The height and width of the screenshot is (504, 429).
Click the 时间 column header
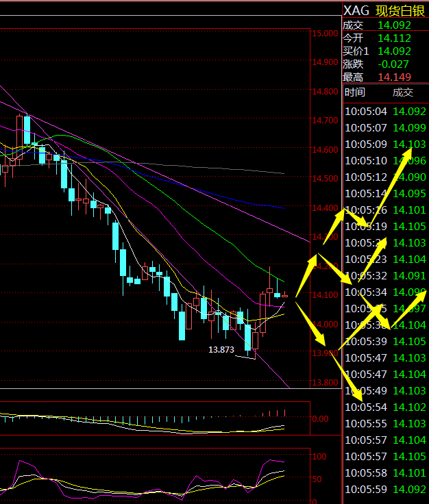[355, 92]
